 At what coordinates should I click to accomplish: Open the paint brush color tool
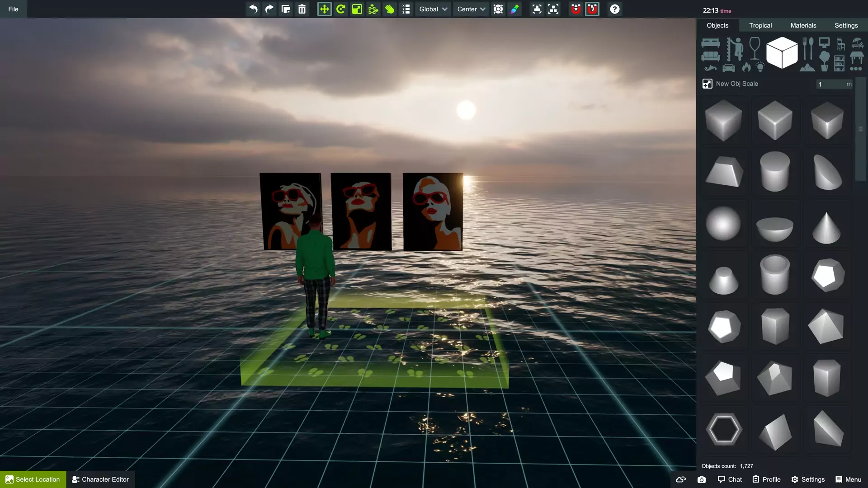514,9
